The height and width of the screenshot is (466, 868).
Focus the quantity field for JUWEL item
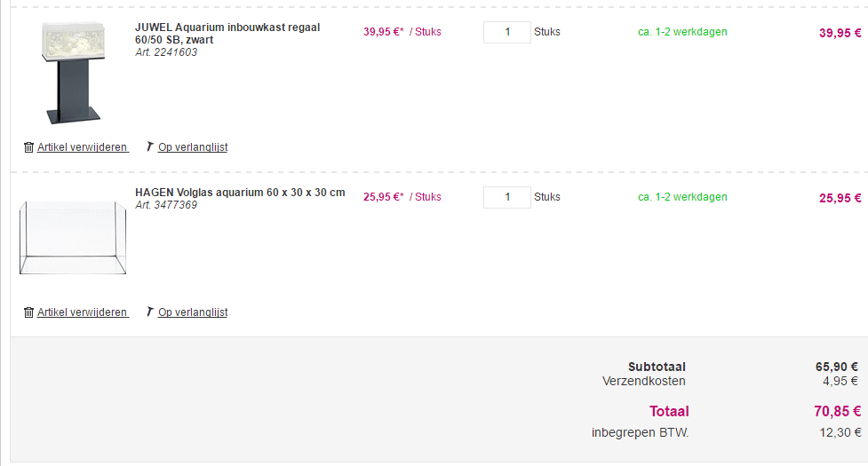coord(506,32)
